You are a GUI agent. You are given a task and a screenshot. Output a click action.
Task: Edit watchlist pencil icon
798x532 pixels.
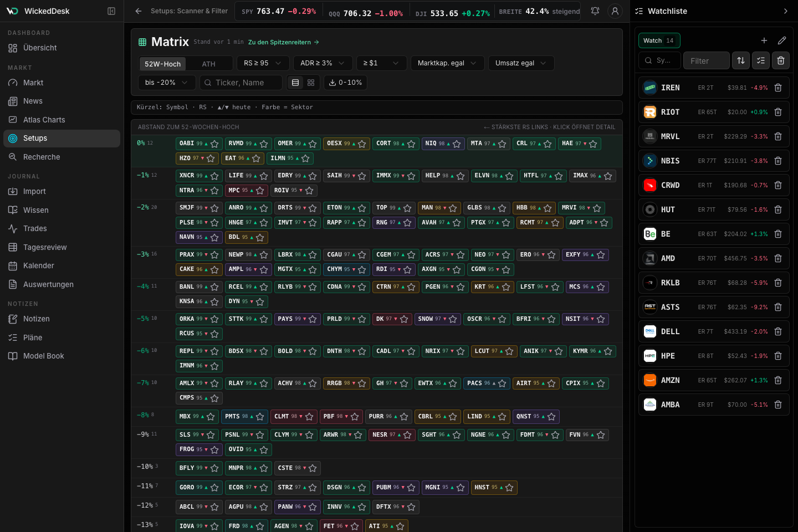[782, 40]
